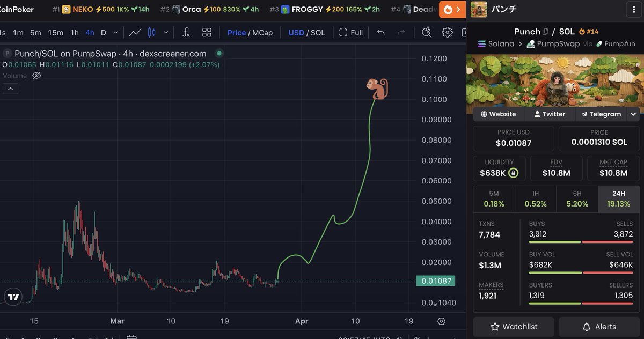Screen dimensions: 644x339
Task: Click the Pump.fun link
Action: pyautogui.click(x=616, y=44)
